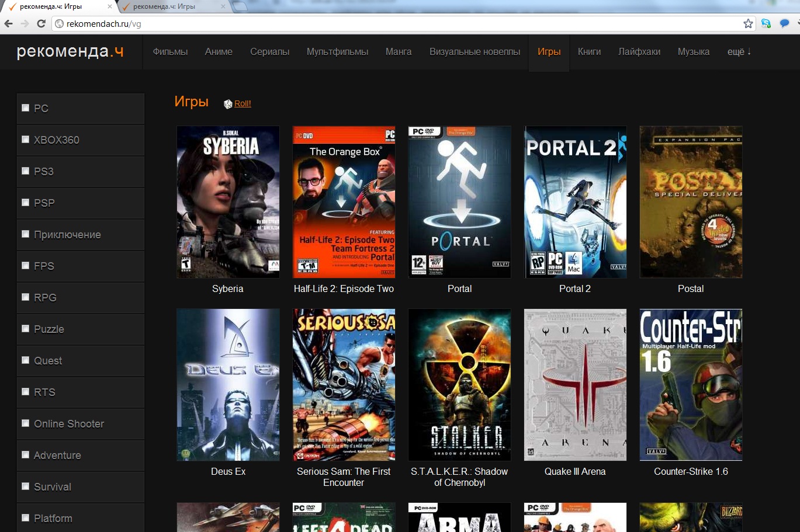Open a new browser tab
The width and height of the screenshot is (800, 532).
click(x=240, y=7)
